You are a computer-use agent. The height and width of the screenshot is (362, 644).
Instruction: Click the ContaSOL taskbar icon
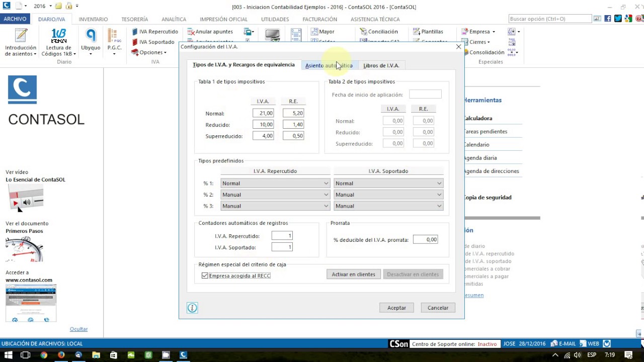(x=184, y=355)
